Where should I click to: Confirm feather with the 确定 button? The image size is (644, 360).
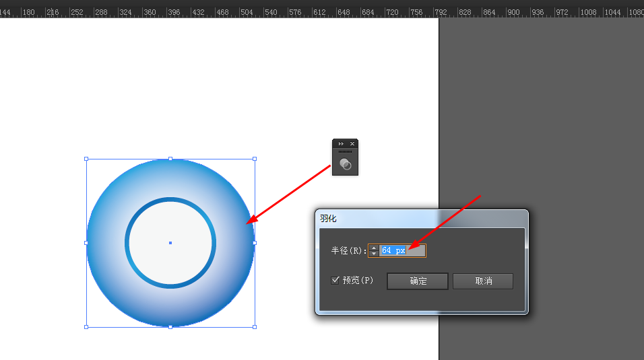418,281
